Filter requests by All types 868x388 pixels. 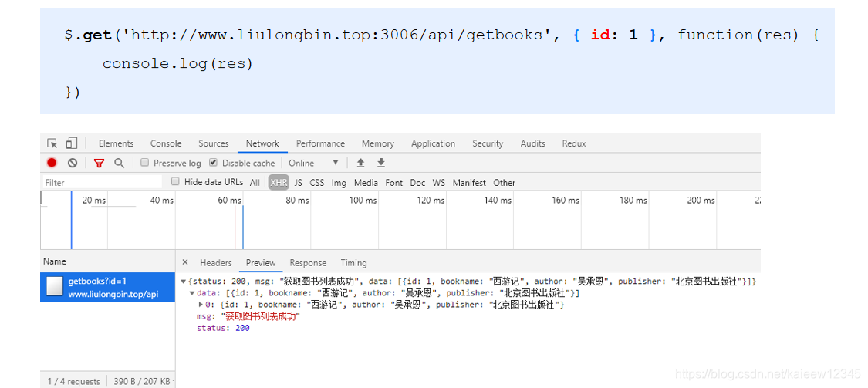(x=255, y=183)
